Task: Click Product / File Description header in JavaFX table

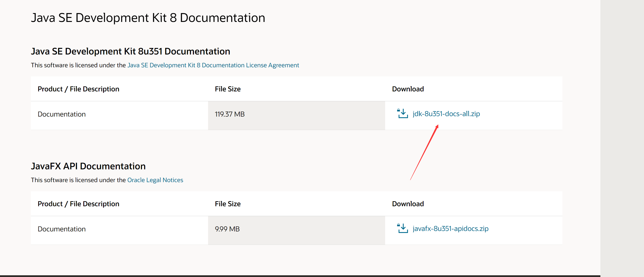Action: (x=78, y=204)
